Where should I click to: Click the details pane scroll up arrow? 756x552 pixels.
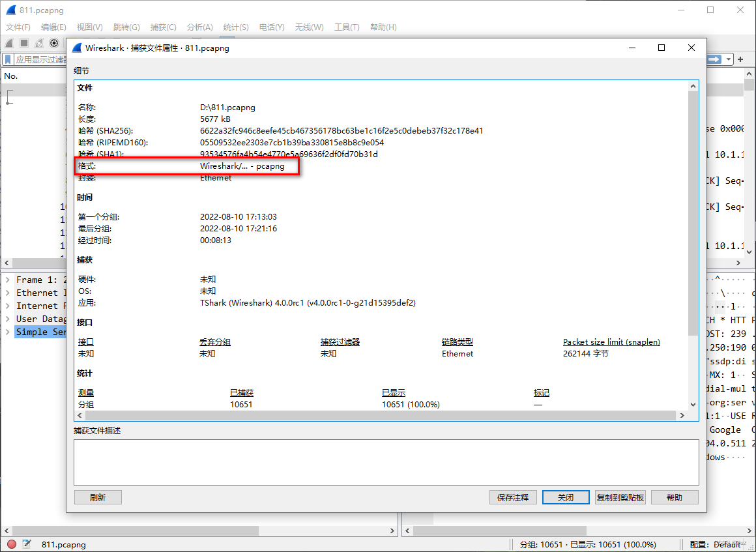tap(693, 86)
